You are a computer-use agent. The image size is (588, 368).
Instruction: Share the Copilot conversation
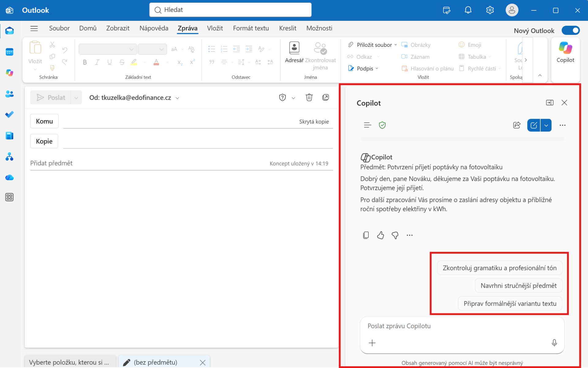pyautogui.click(x=517, y=125)
